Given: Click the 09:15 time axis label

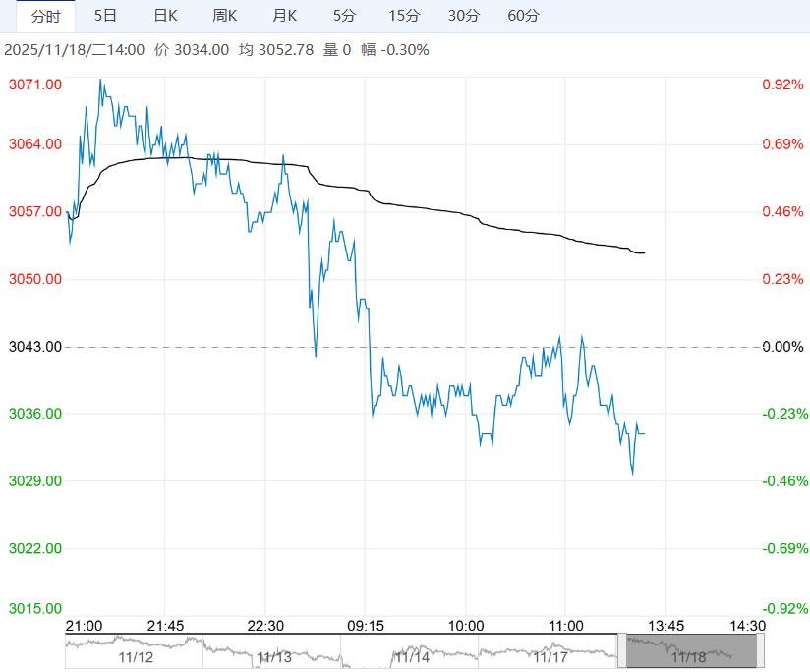Looking at the screenshot, I should pos(365,625).
